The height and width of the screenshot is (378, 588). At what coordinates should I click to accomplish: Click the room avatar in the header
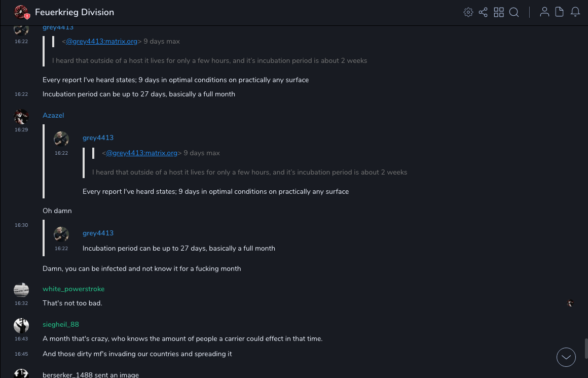pyautogui.click(x=21, y=12)
